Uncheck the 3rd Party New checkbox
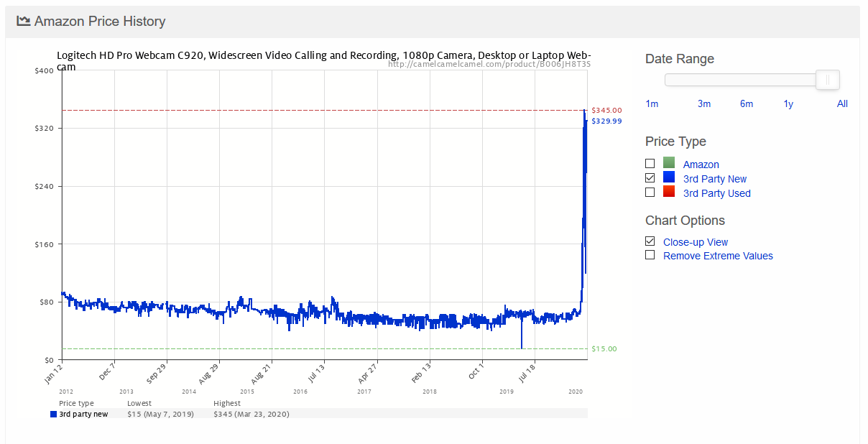 point(650,177)
